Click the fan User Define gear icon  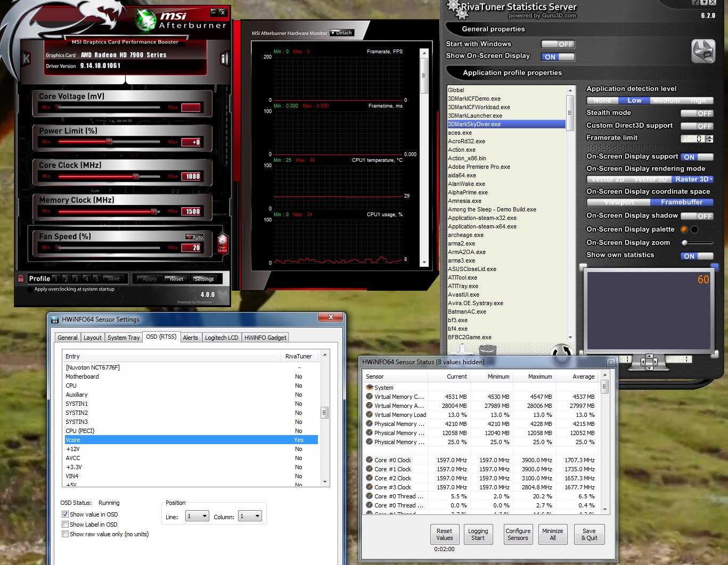point(223,243)
